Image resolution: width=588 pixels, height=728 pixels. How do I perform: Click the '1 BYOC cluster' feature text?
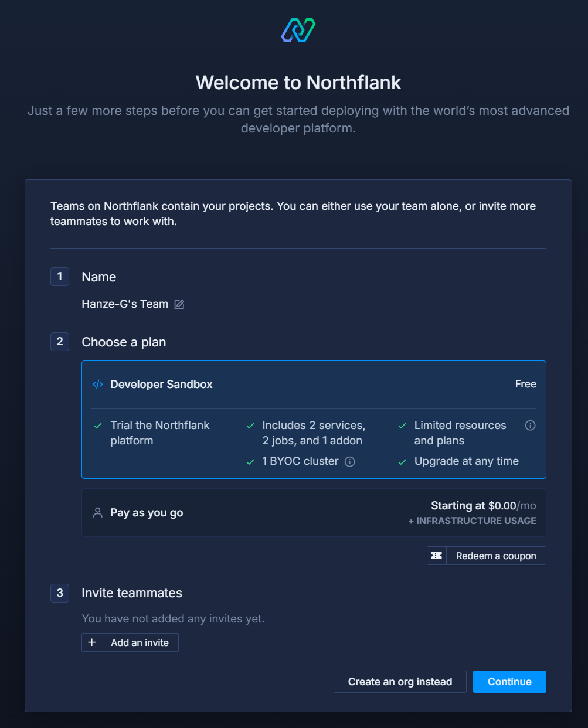pos(300,461)
